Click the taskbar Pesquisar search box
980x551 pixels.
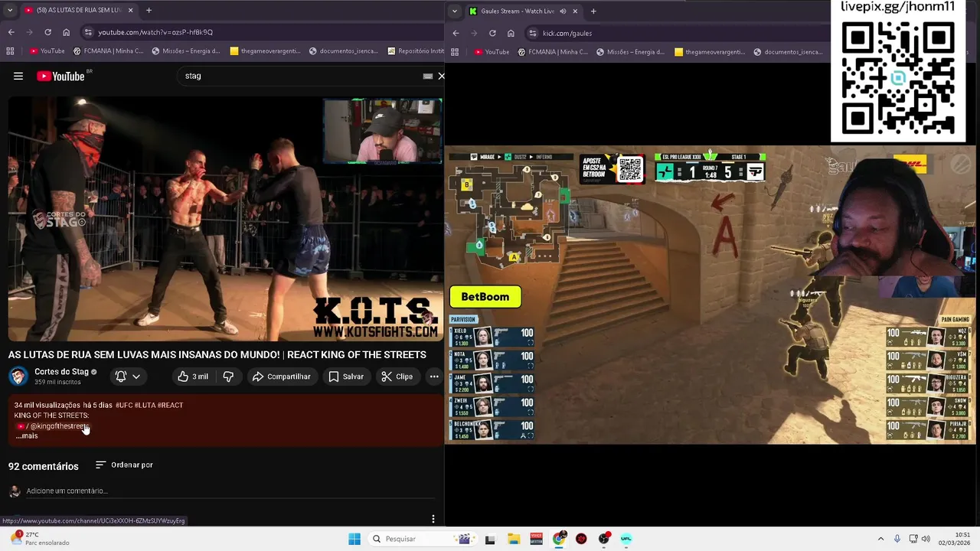pos(421,539)
